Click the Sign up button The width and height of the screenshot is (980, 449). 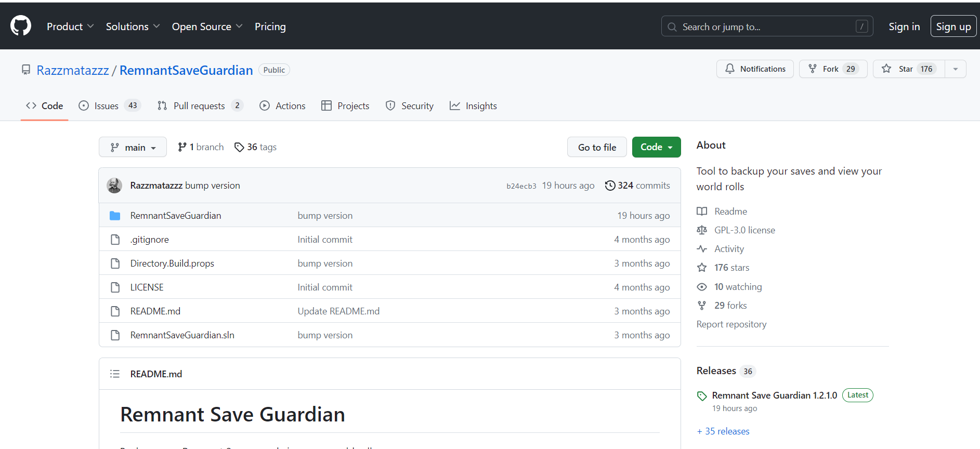(953, 27)
